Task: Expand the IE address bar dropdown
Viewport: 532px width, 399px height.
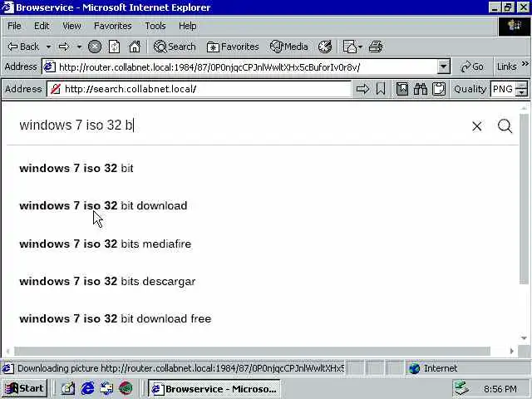Action: point(443,66)
